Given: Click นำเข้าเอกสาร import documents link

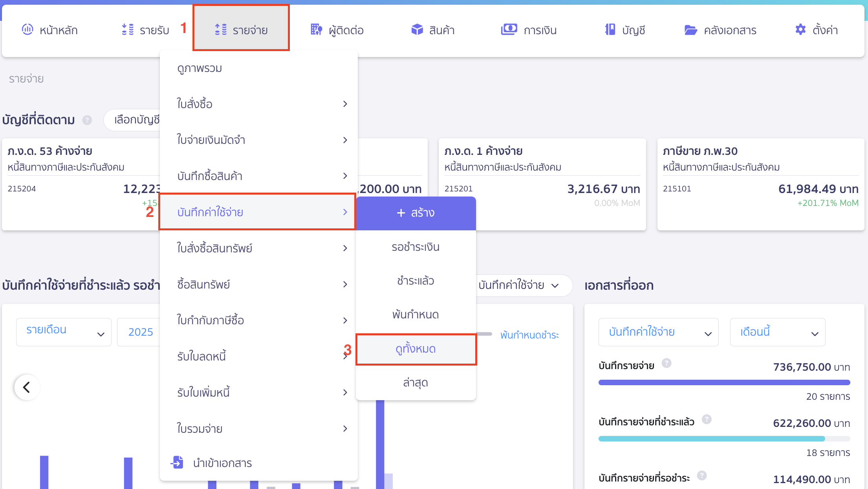Looking at the screenshot, I should tap(222, 463).
